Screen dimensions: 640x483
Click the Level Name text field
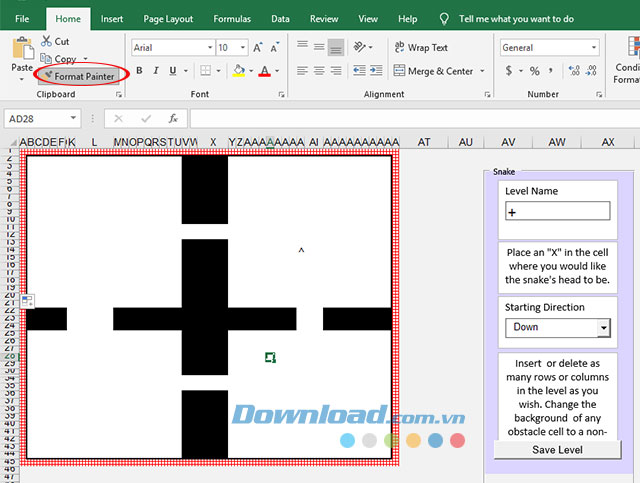point(557,211)
